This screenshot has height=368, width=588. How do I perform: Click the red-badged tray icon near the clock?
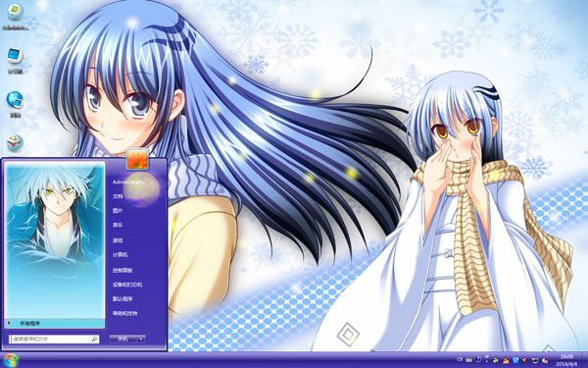tap(545, 360)
